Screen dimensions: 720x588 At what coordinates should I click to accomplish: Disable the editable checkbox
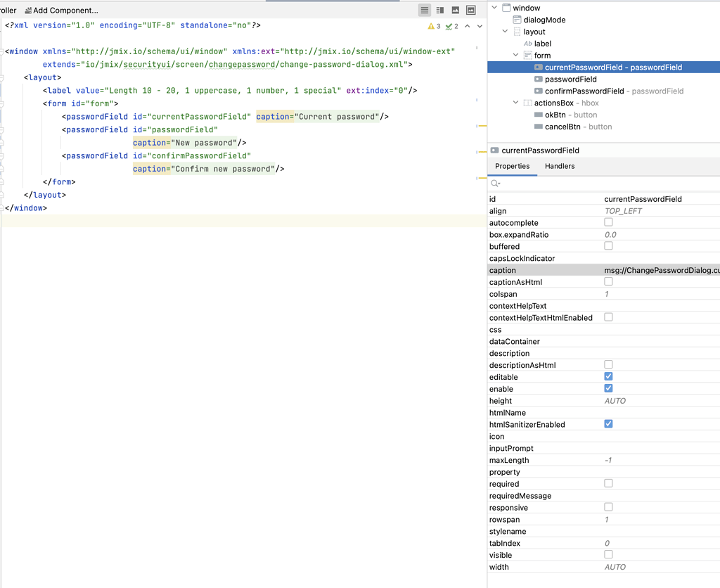(x=607, y=376)
